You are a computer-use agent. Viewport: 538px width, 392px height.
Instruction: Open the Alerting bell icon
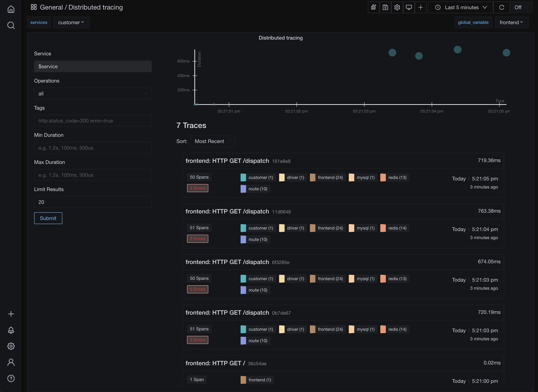tap(11, 330)
